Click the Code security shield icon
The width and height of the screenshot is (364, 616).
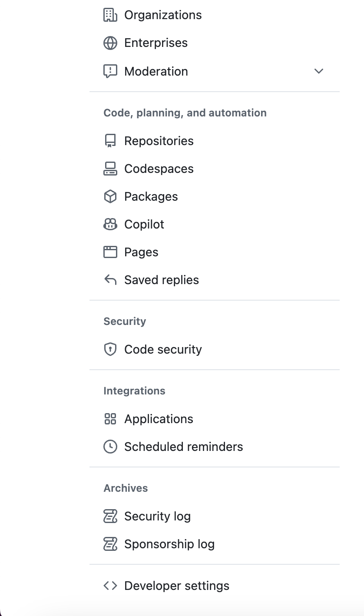tap(110, 349)
